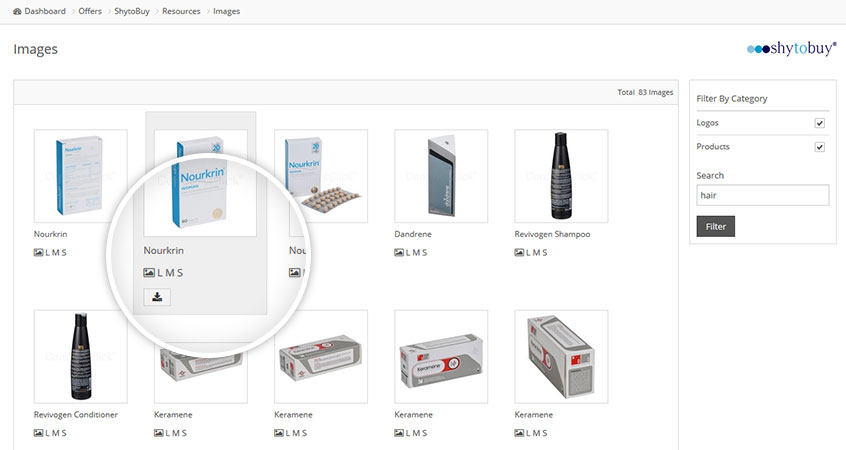846x450 pixels.
Task: Select M size on highlighted Nourkrin card
Action: pyautogui.click(x=170, y=273)
